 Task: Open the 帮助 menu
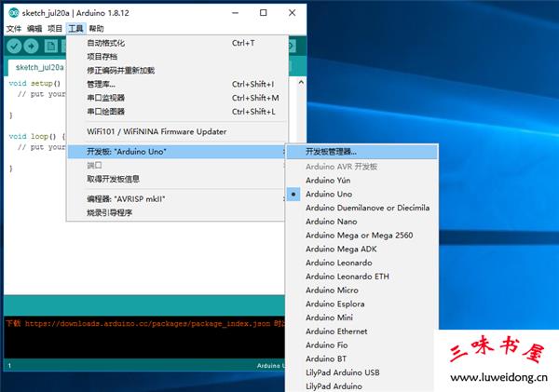[96, 29]
